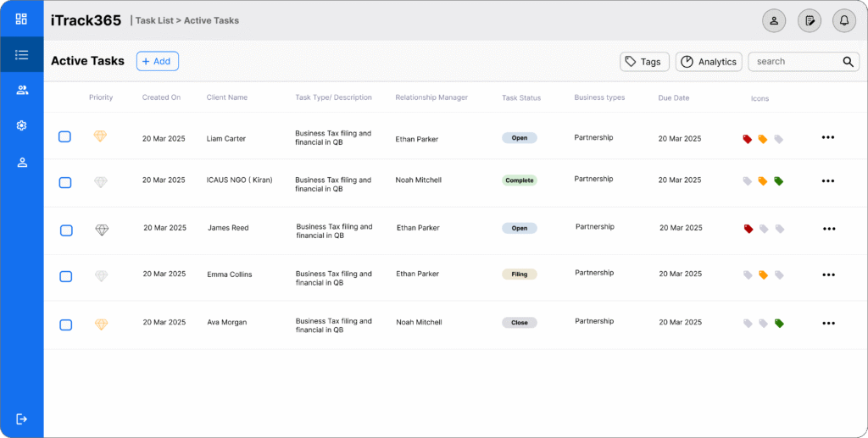868x438 pixels.
Task: Select the James Reed row checkbox
Action: (x=66, y=230)
